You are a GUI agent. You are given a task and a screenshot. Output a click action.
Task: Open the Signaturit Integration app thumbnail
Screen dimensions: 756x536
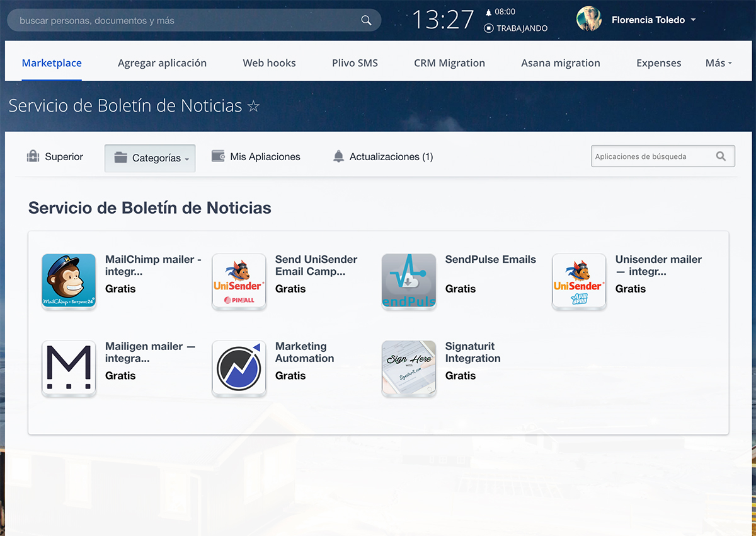(x=409, y=368)
